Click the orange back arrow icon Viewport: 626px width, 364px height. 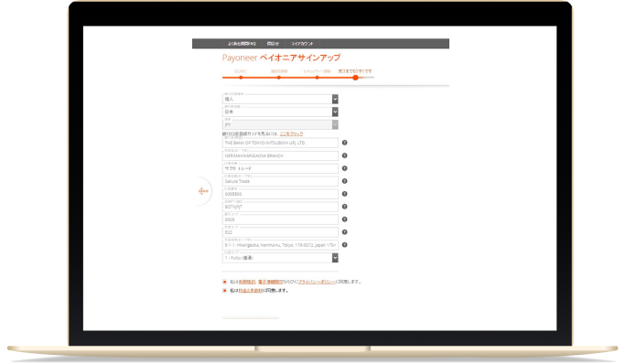coord(203,191)
